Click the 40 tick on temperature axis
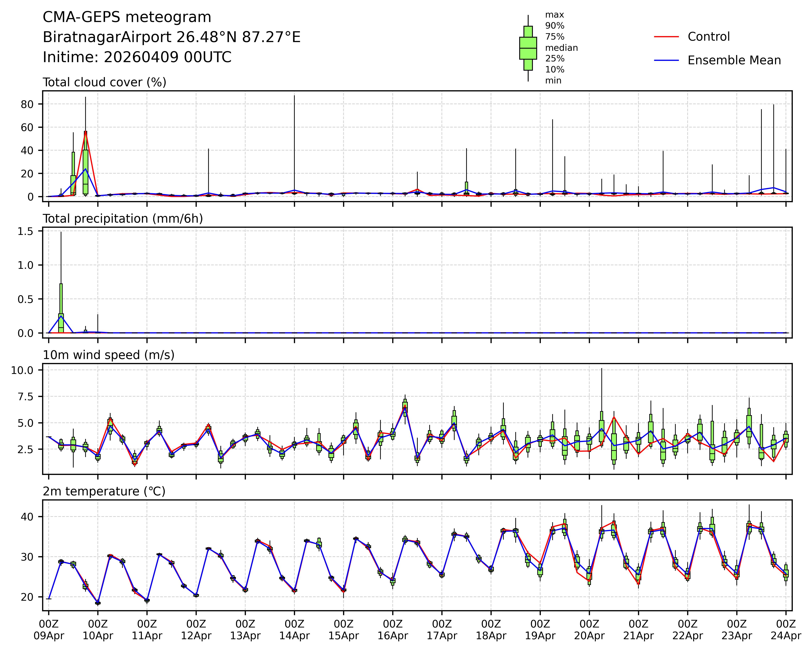This screenshot has height=652, width=812. click(x=27, y=516)
